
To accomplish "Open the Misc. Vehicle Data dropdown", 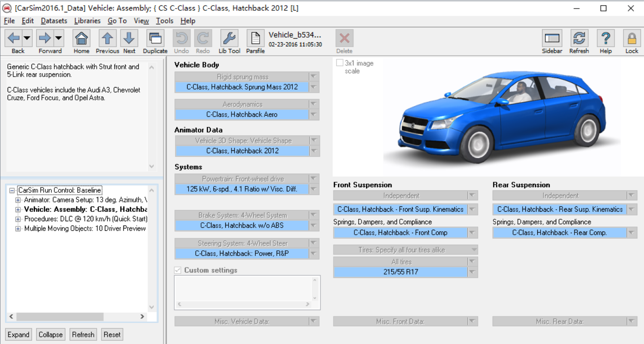I will tap(314, 322).
